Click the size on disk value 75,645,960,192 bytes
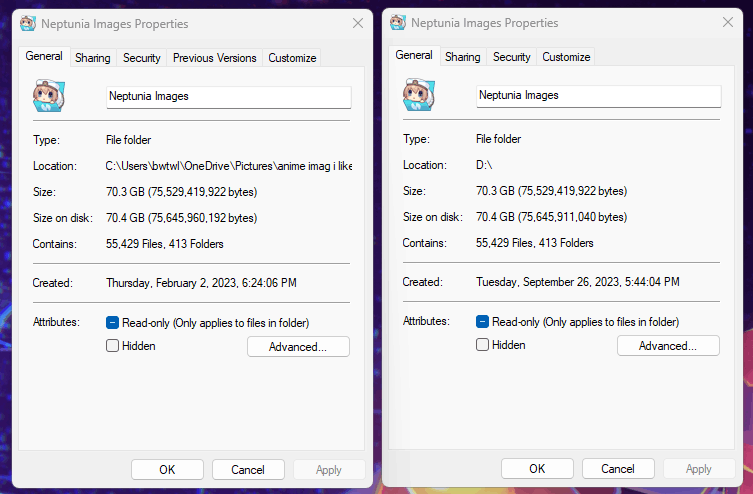Image resolution: width=753 pixels, height=494 pixels. (x=182, y=218)
